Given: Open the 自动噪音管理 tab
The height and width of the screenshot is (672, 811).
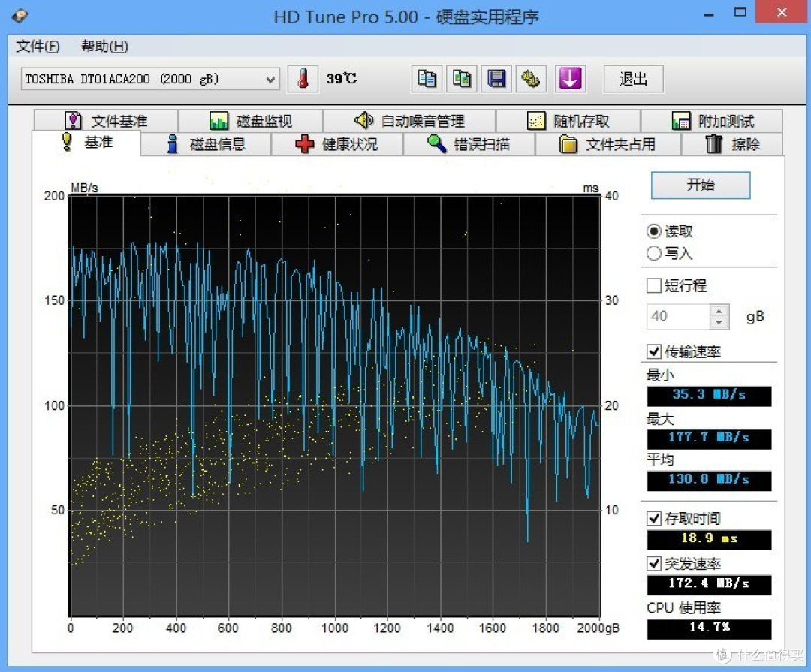Looking at the screenshot, I should (410, 121).
